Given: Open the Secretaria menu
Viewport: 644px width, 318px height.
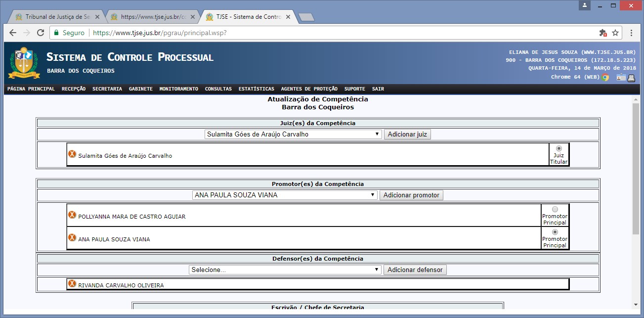Looking at the screenshot, I should tap(107, 89).
